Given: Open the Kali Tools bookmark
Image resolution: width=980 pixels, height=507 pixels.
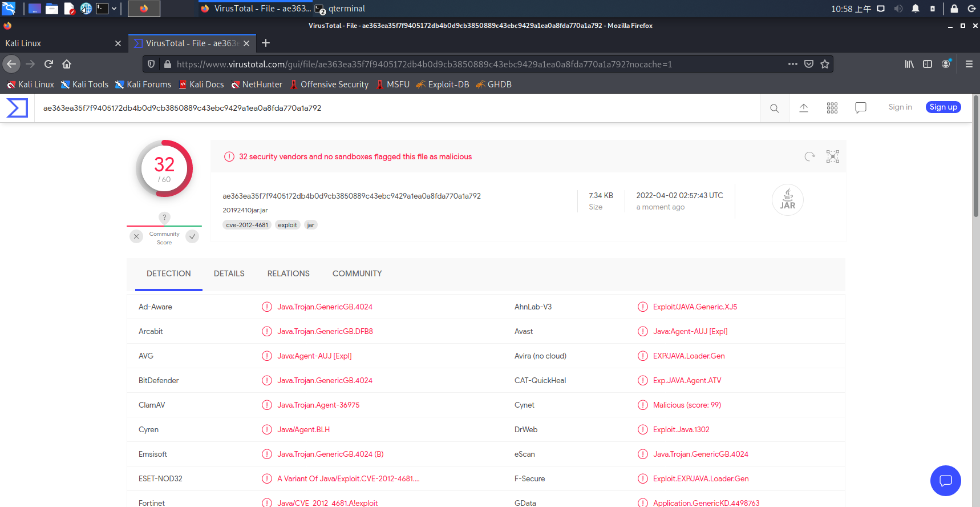Looking at the screenshot, I should pos(84,84).
